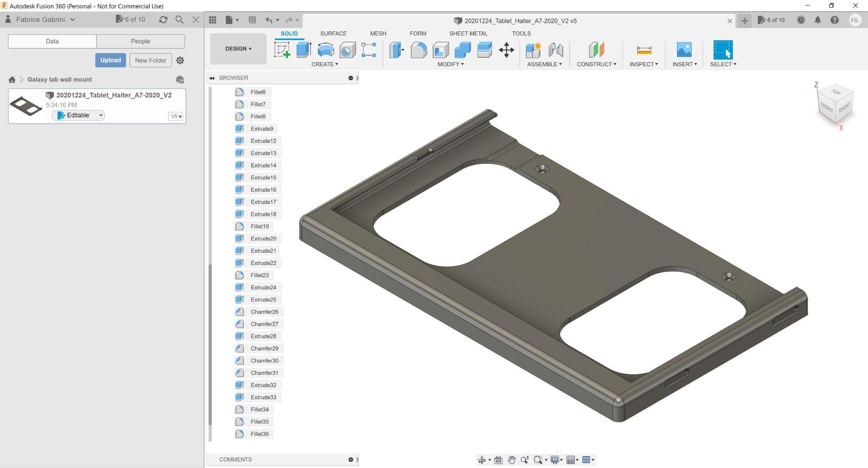Expand the CREATE menu
Screen dimensions: 868x468
tap(325, 64)
